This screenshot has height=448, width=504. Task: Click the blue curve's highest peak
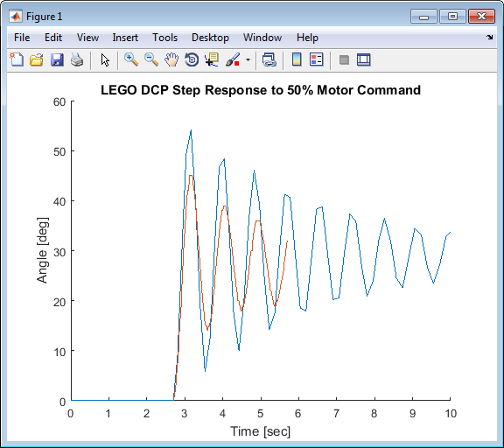click(x=191, y=130)
